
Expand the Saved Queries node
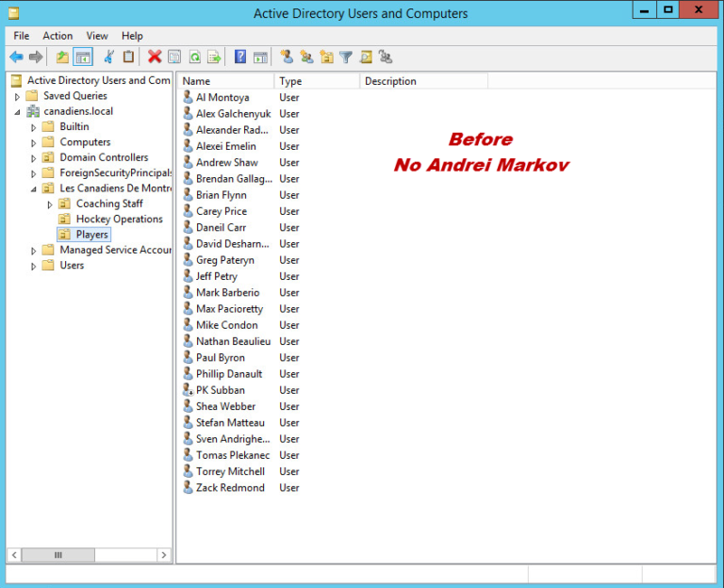[x=17, y=96]
